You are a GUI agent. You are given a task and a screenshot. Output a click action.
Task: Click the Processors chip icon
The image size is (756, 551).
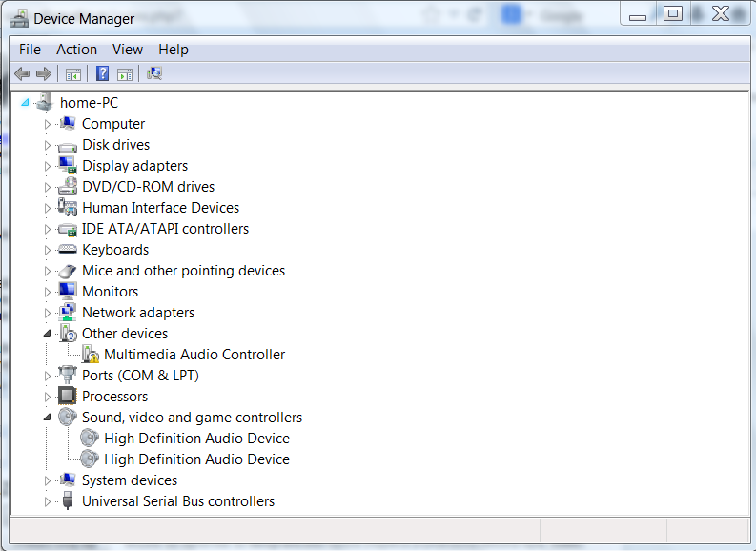pyautogui.click(x=68, y=397)
